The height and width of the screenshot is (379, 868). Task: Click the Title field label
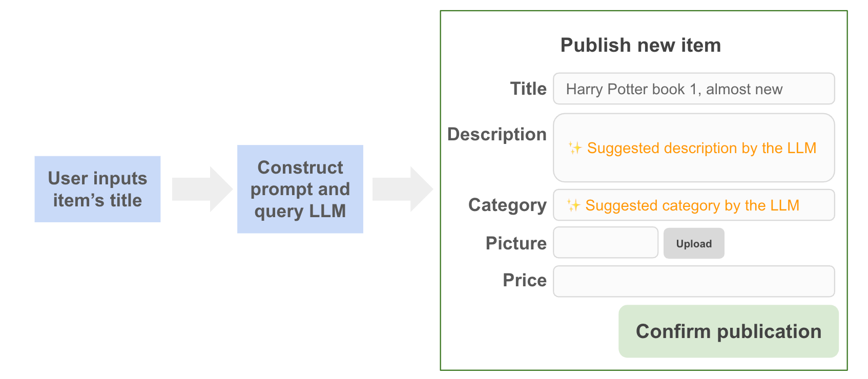click(528, 89)
